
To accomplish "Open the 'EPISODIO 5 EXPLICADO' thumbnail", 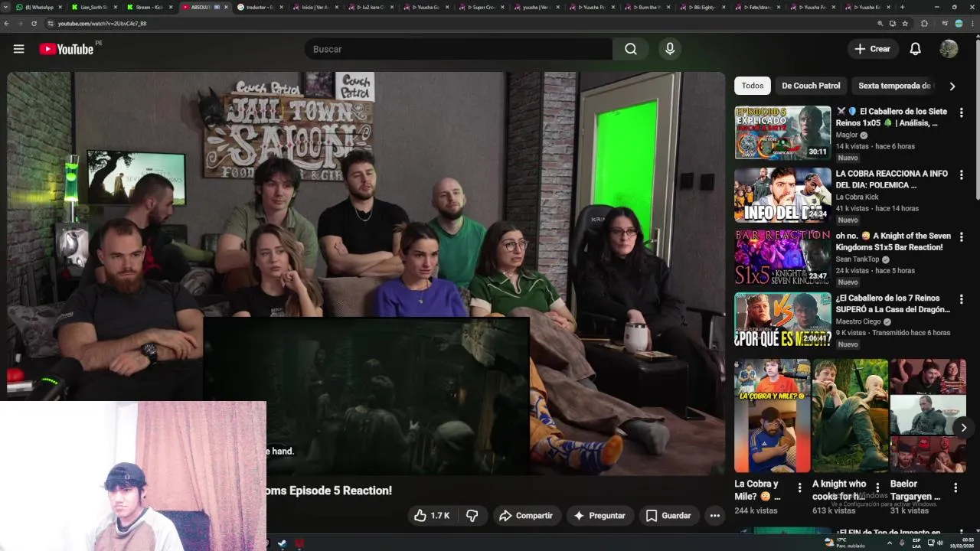I will tap(782, 132).
